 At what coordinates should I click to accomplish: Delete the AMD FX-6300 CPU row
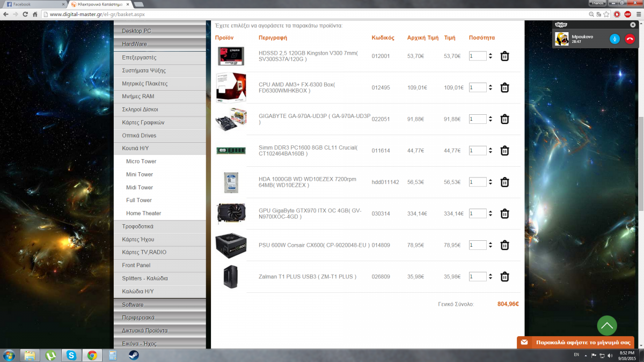504,88
